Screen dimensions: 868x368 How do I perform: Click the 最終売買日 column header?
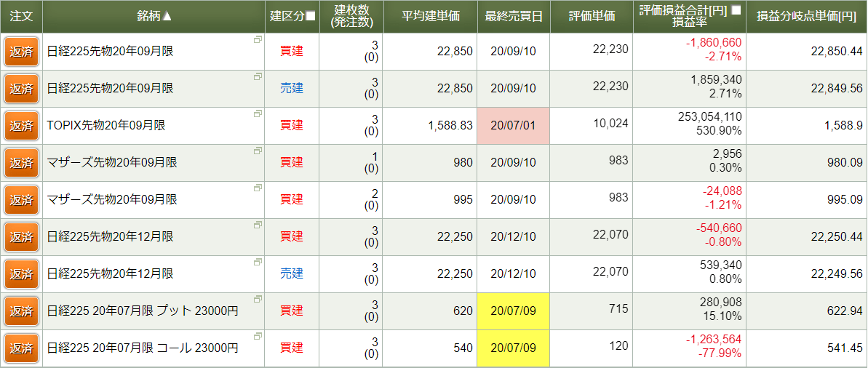coord(513,17)
